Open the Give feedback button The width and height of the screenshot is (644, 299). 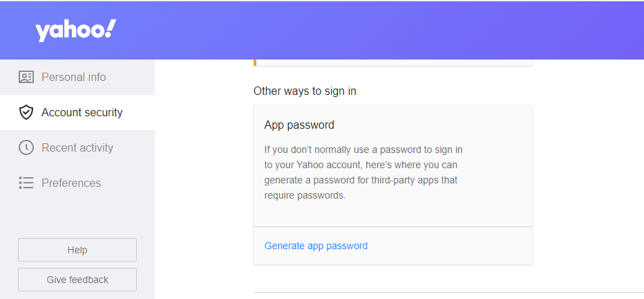pyautogui.click(x=77, y=280)
